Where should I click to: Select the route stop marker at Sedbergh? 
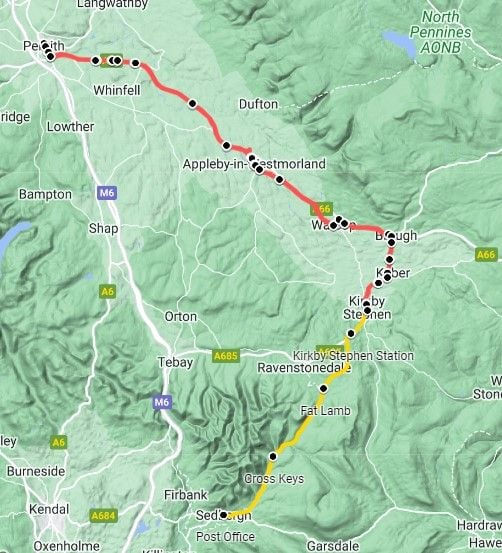tap(223, 515)
